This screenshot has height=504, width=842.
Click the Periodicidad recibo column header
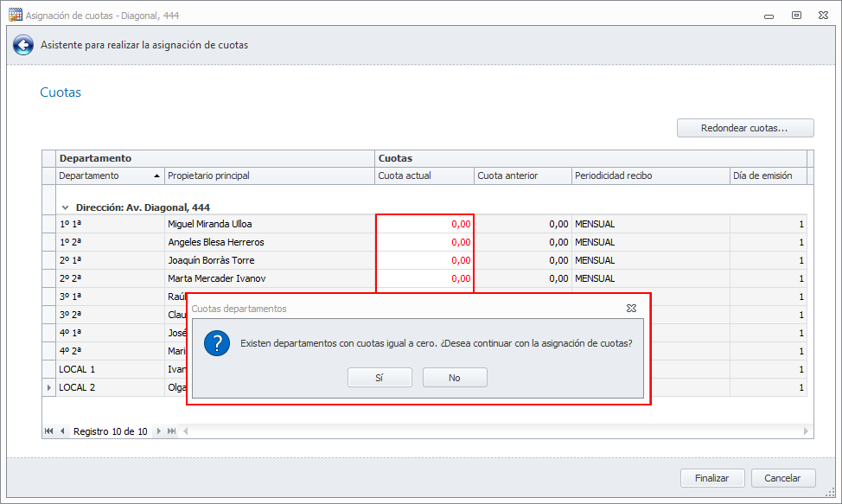(x=651, y=176)
